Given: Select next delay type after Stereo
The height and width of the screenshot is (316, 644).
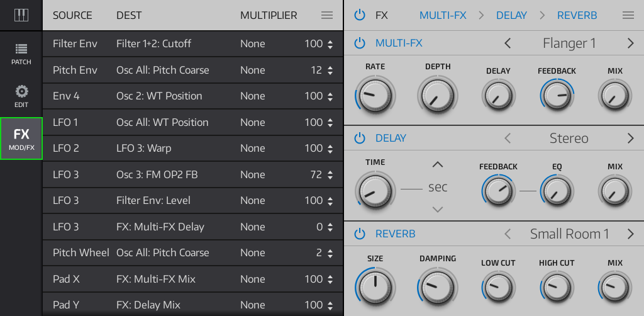Looking at the screenshot, I should point(630,138).
